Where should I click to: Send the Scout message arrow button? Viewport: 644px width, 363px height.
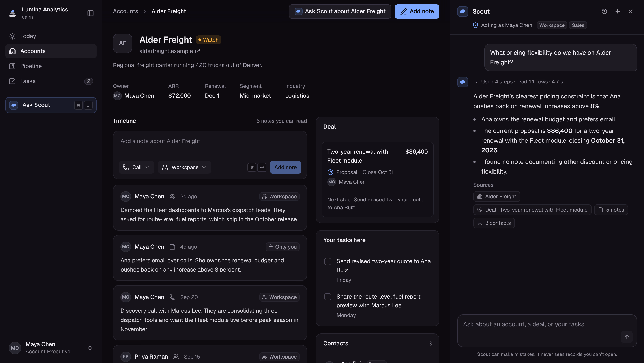[627, 337]
